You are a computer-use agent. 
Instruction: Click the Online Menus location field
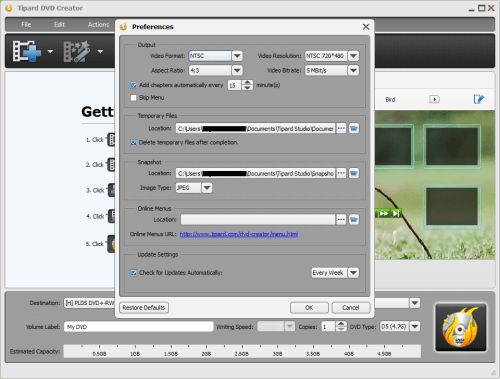pyautogui.click(x=258, y=220)
